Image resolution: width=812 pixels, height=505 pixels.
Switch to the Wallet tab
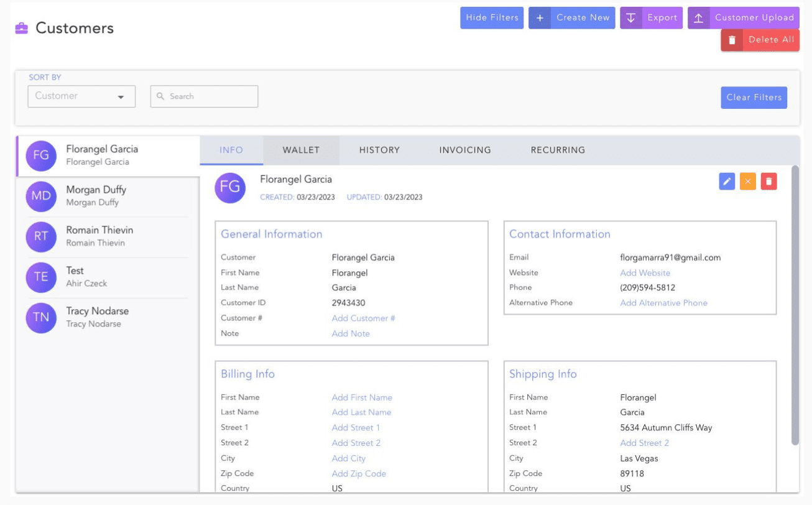pyautogui.click(x=301, y=150)
